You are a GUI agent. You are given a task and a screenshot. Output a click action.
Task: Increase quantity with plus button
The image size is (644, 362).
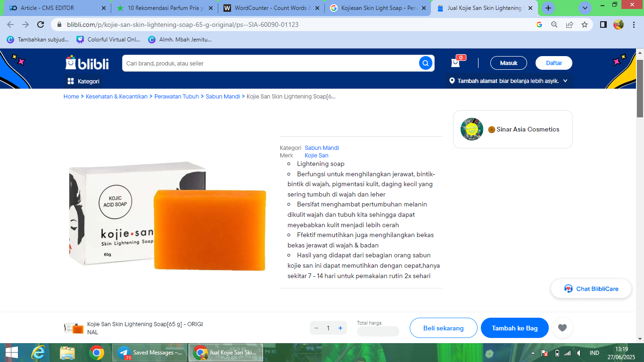[340, 328]
